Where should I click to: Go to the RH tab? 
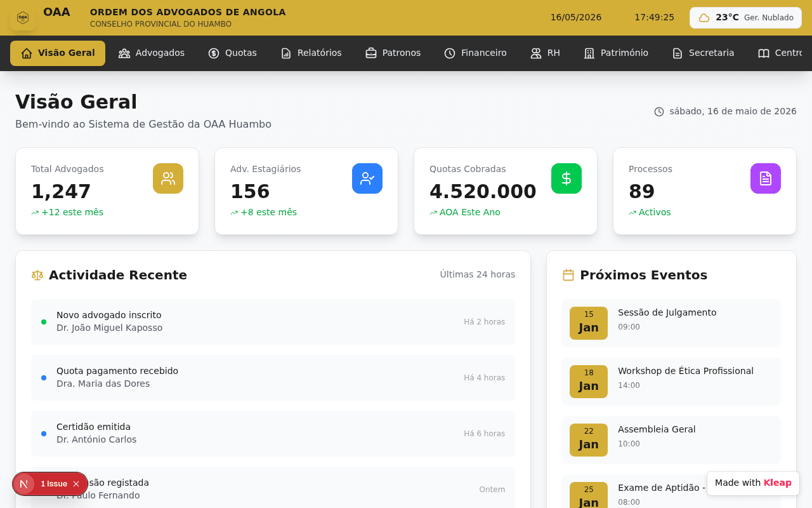[x=546, y=53]
